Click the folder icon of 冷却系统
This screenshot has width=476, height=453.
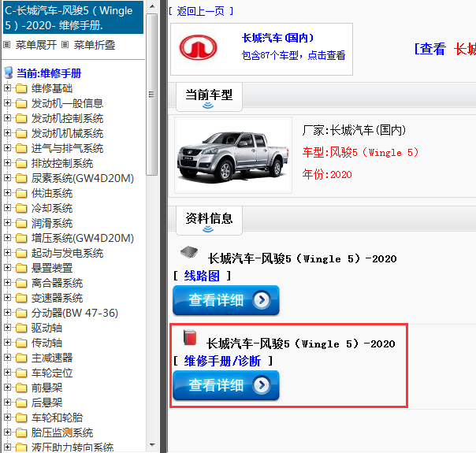21,208
